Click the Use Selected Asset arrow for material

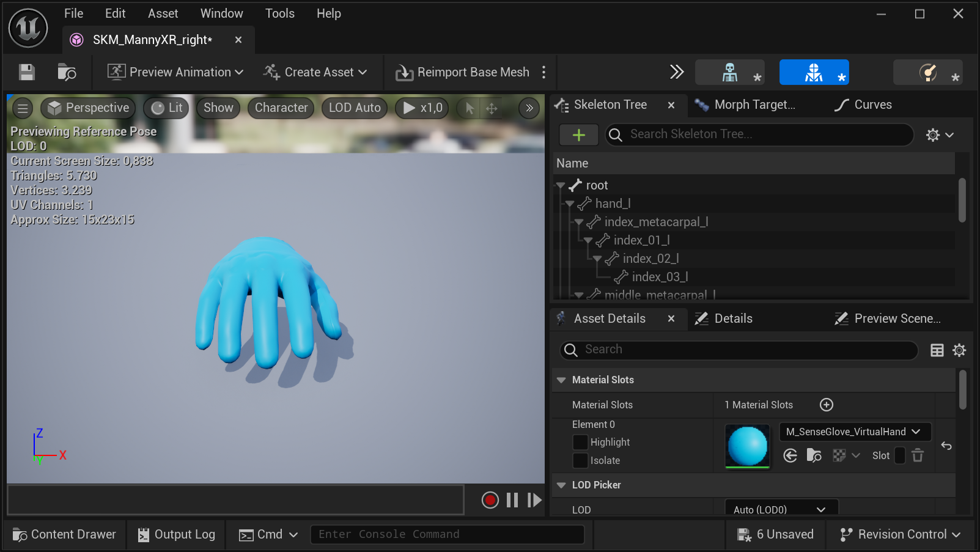click(790, 455)
